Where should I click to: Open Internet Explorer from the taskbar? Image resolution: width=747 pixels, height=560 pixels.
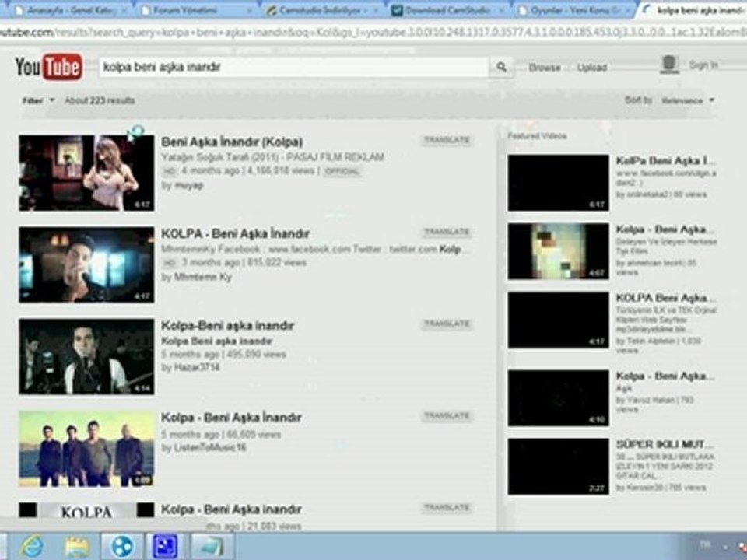point(31,546)
